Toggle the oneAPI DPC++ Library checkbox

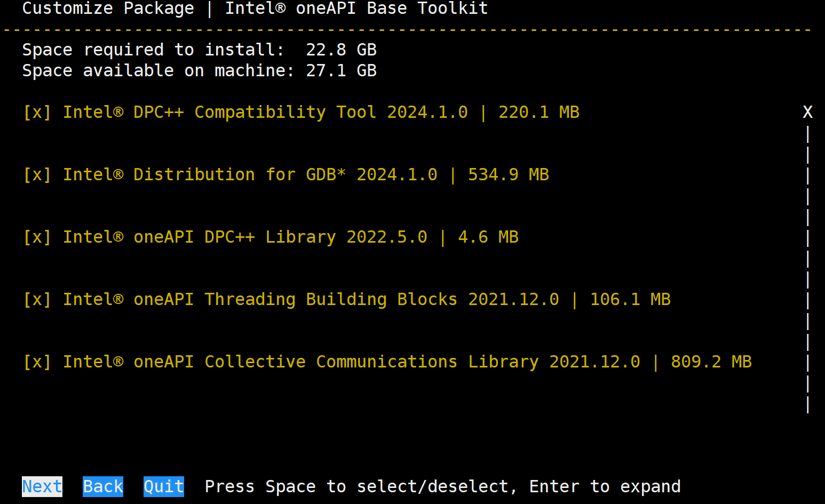37,237
